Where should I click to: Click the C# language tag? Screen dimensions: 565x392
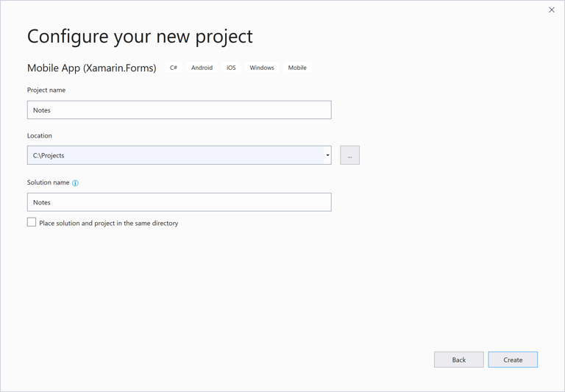[174, 68]
